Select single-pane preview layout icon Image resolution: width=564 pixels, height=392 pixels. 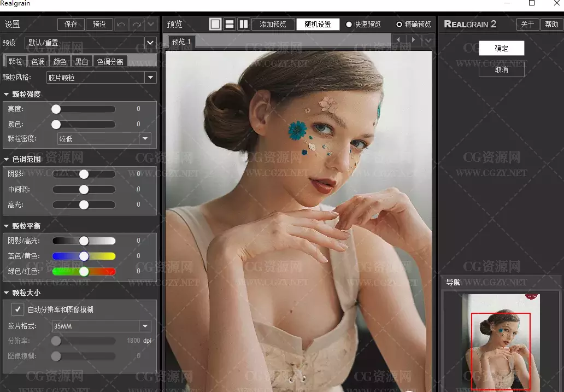215,24
